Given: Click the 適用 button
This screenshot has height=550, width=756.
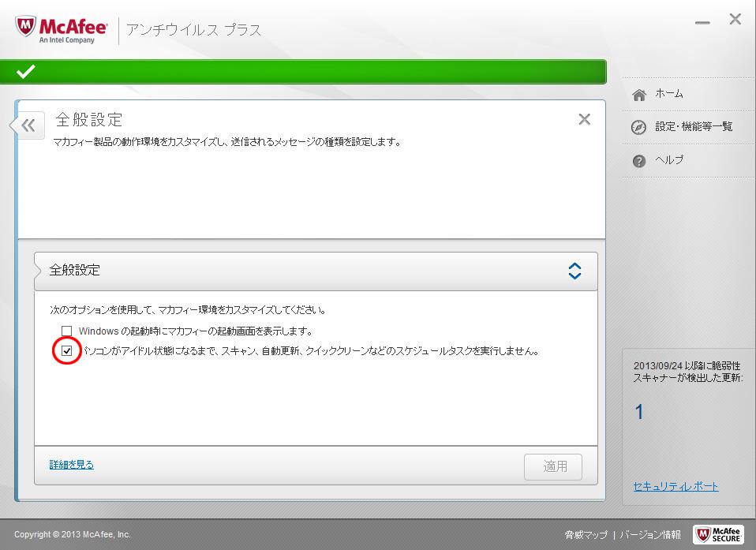Looking at the screenshot, I should tap(553, 466).
